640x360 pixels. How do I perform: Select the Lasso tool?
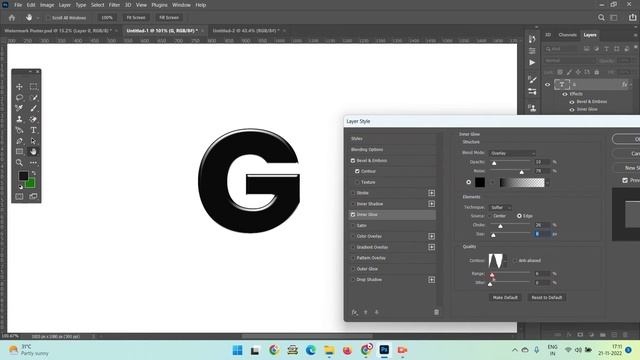point(19,98)
